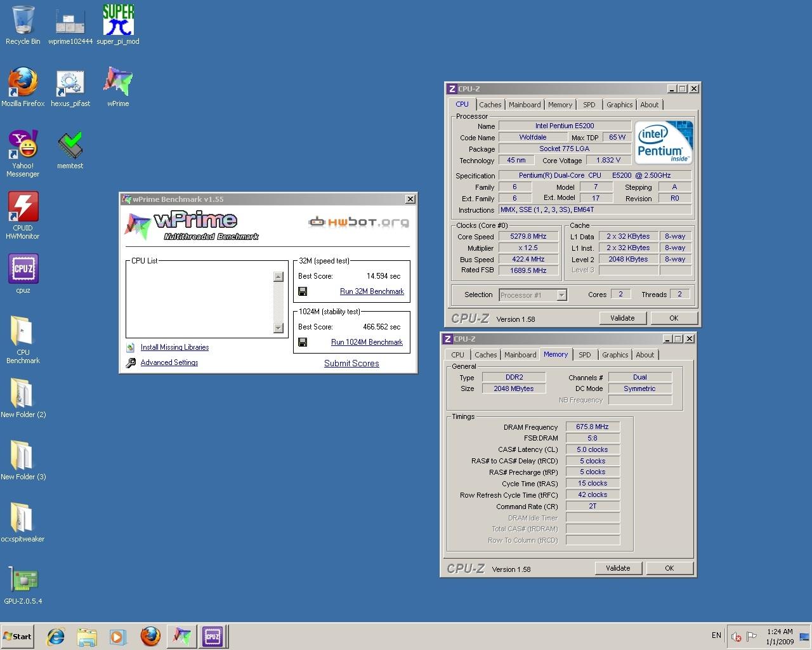
Task: Click the CPU List scroll up arrow
Action: pyautogui.click(x=278, y=277)
